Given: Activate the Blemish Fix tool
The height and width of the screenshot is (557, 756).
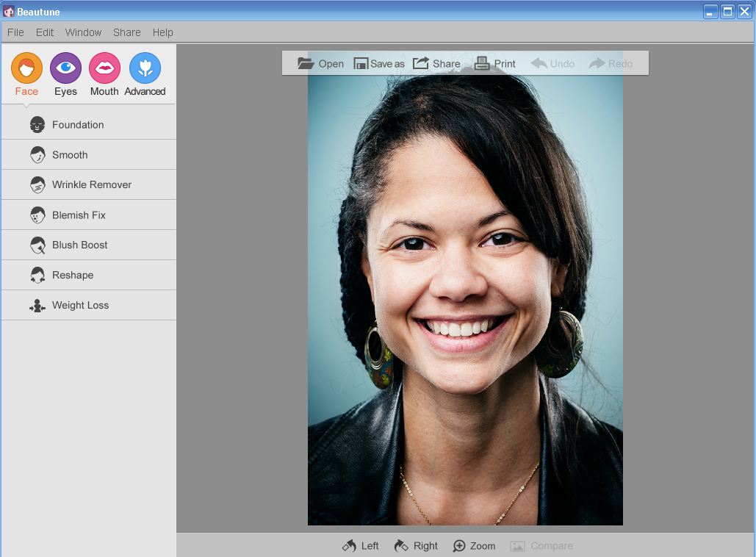Looking at the screenshot, I should pyautogui.click(x=79, y=215).
